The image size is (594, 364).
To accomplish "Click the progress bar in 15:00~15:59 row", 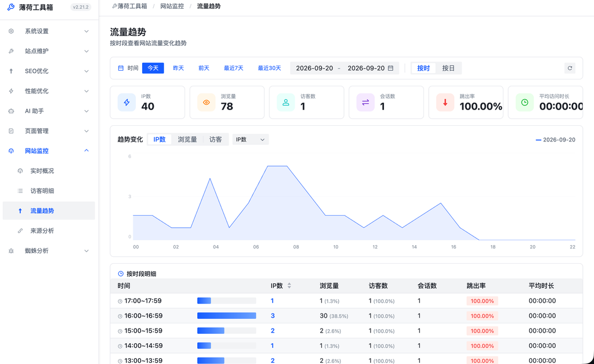I will point(227,331).
